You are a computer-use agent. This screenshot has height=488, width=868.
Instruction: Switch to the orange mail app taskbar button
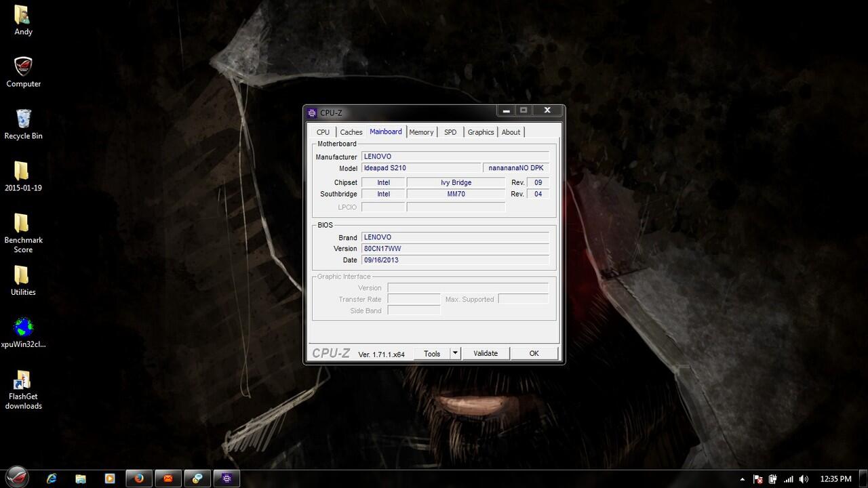pyautogui.click(x=168, y=479)
